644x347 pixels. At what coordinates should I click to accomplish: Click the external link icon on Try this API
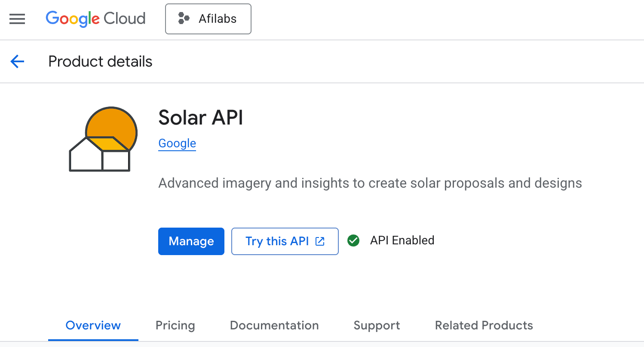319,241
